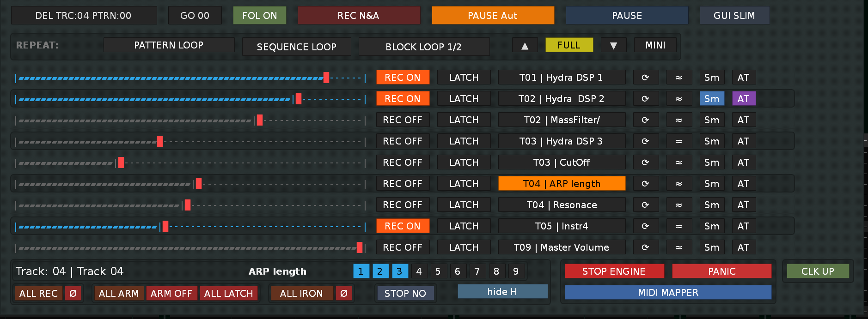Click the STOP ENGINE button
868x319 pixels.
tap(614, 271)
